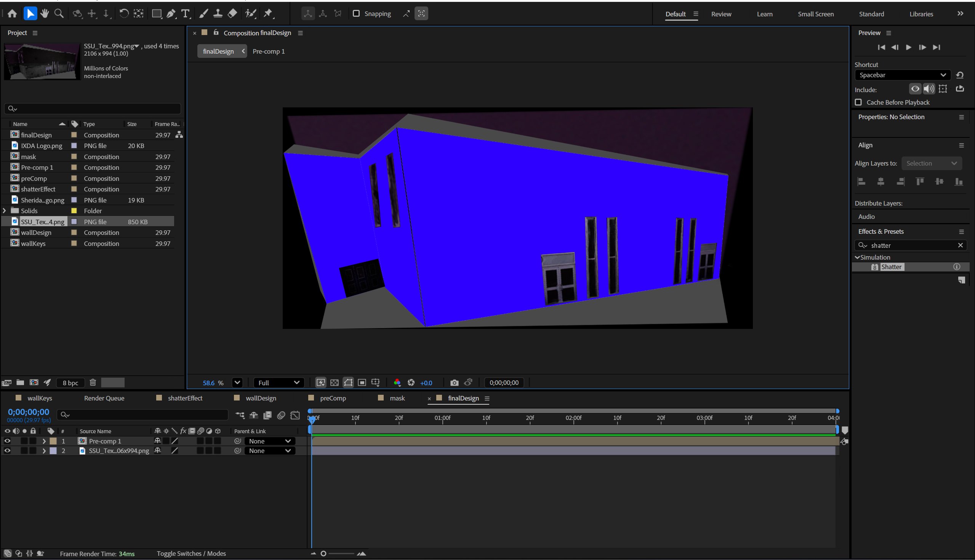Click the timeline zoom slider
Screen dimensions: 975x560
coord(323,554)
